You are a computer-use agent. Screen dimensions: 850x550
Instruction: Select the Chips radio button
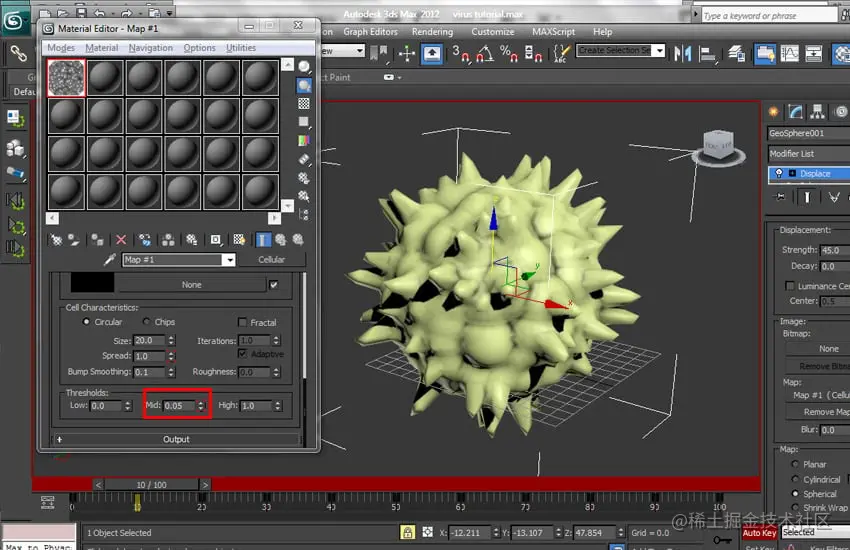pos(146,321)
